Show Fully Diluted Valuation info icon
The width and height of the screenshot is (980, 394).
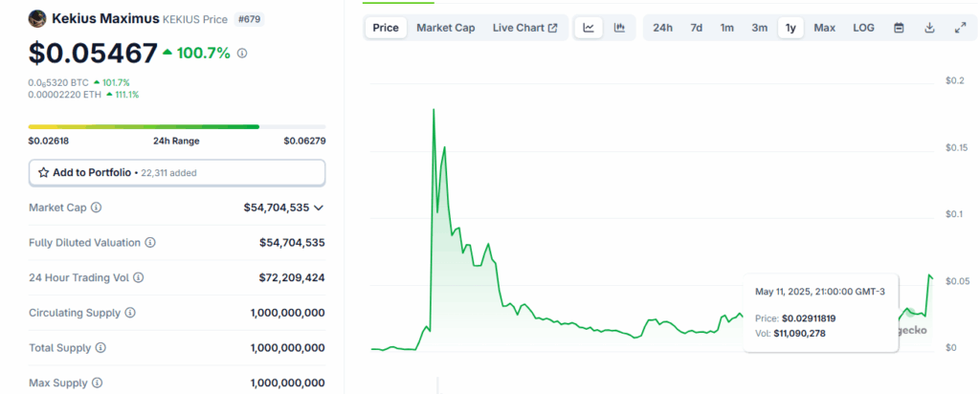pos(150,242)
